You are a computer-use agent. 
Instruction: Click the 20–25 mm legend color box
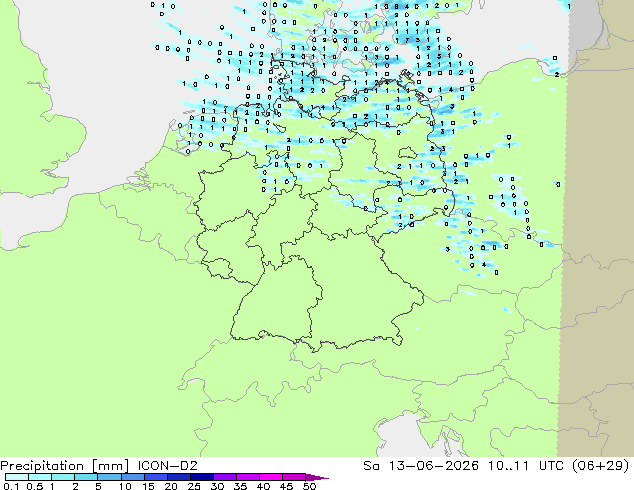click(x=178, y=477)
